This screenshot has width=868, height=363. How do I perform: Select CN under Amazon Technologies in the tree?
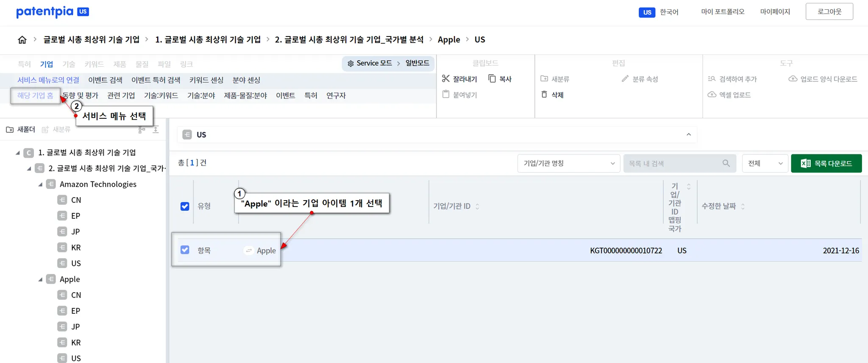76,200
